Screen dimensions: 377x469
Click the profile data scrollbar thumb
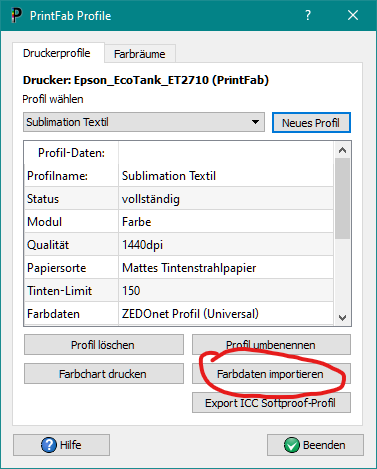(342, 198)
